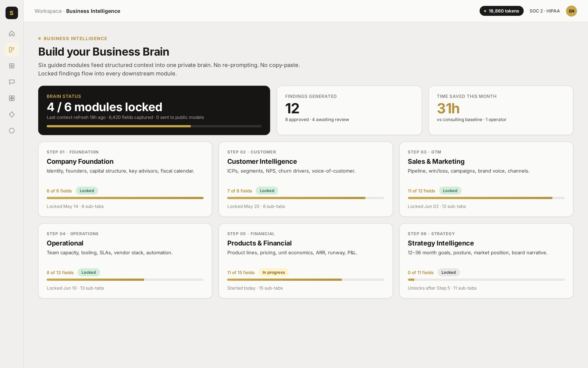
Task: Click '0 of 11 fields' text
Action: click(x=421, y=273)
